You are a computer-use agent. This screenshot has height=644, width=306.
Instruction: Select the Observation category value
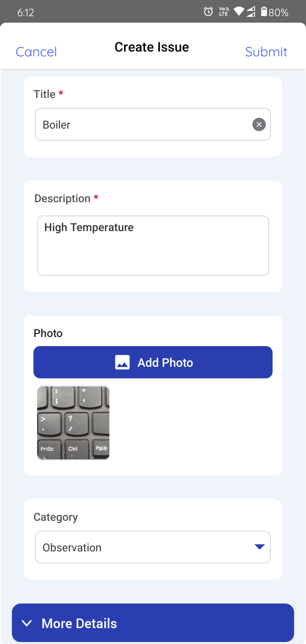pyautogui.click(x=72, y=547)
